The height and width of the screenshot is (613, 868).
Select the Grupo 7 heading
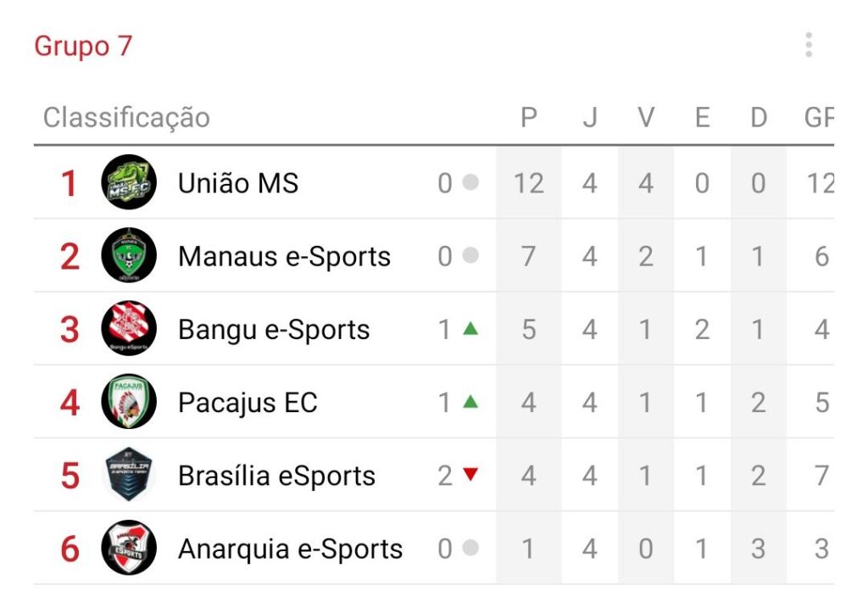83,46
